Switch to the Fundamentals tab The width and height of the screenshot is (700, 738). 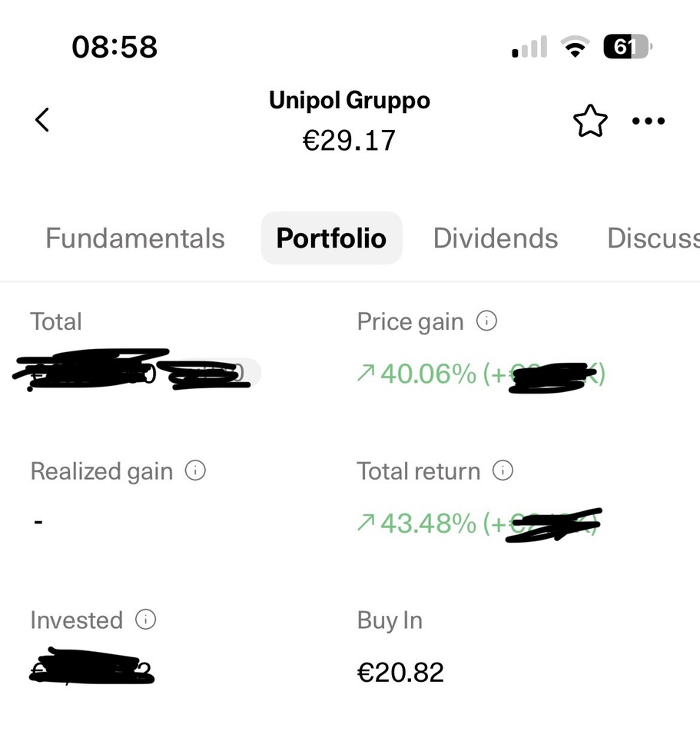pos(135,238)
